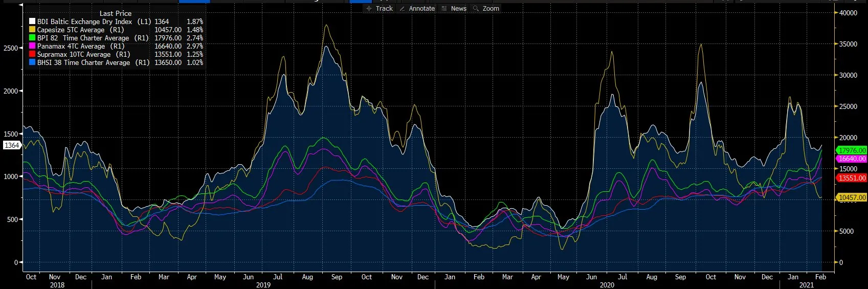
Task: Click the yellow 10457.00 price tag
Action: [852, 197]
